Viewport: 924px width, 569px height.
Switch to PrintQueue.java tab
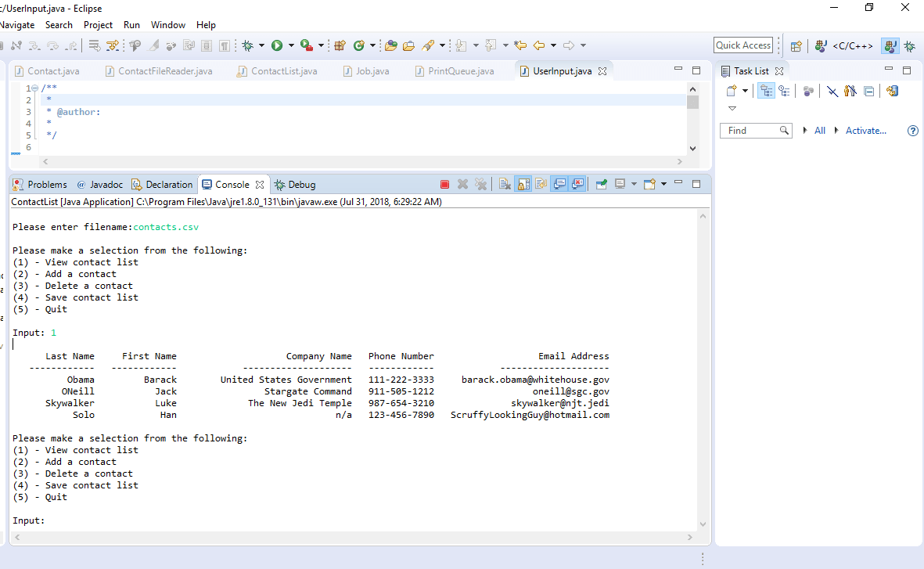pyautogui.click(x=455, y=70)
